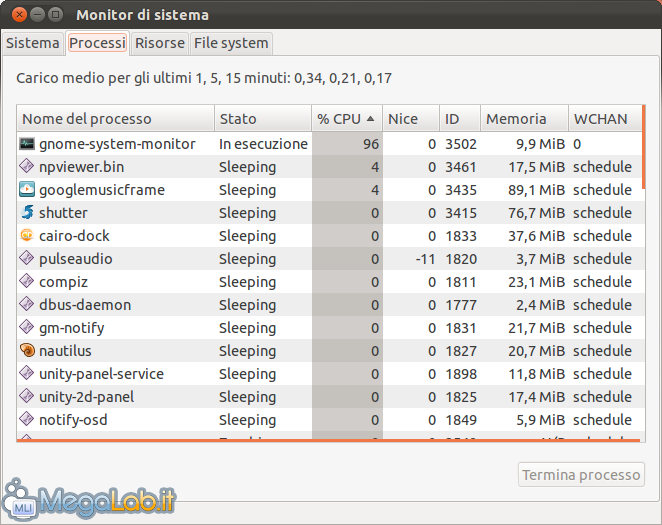Screen dimensions: 662x525
Task: Open the Processi tab
Action: tap(98, 43)
